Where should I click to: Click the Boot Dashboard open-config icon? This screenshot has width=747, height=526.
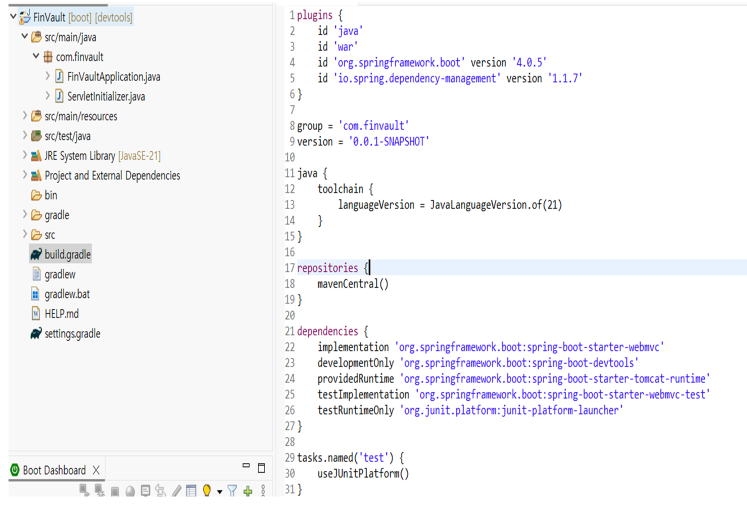(161, 491)
